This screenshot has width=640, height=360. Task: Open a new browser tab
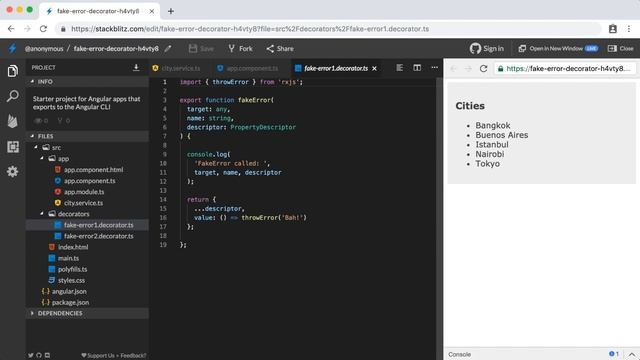(x=171, y=11)
